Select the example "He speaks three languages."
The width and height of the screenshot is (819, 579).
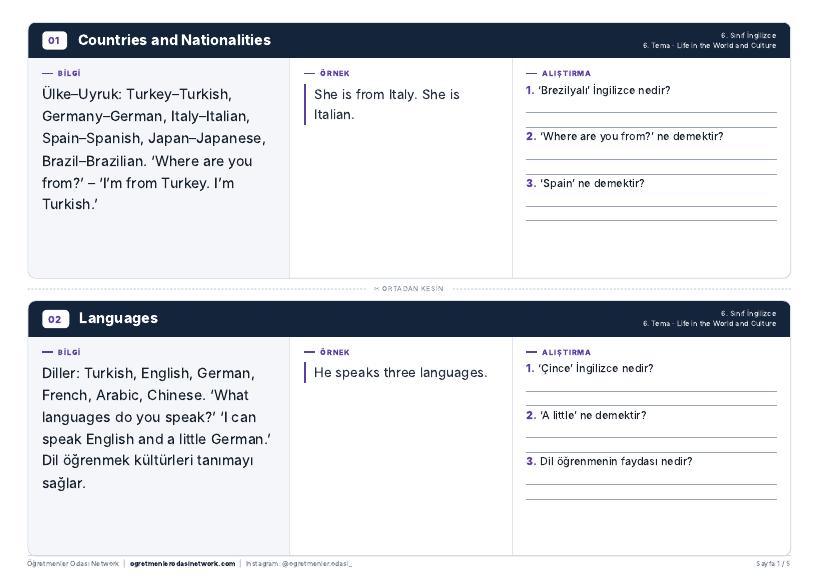[x=401, y=373]
